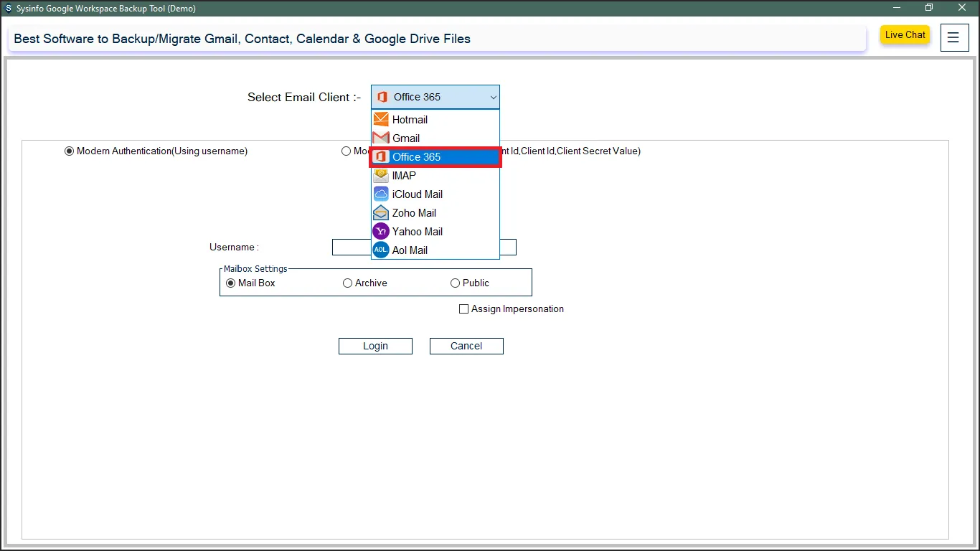
Task: Click the Yahoo Mail purple icon
Action: 381,232
